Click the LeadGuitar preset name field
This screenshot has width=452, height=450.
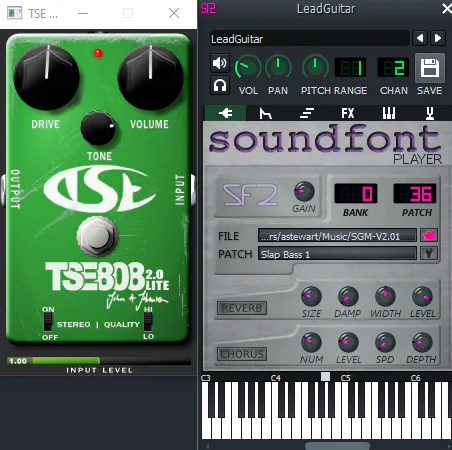(309, 39)
